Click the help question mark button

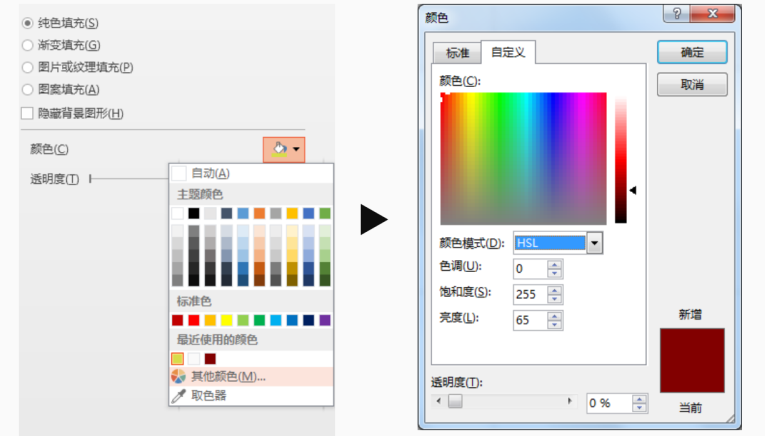pyautogui.click(x=677, y=14)
